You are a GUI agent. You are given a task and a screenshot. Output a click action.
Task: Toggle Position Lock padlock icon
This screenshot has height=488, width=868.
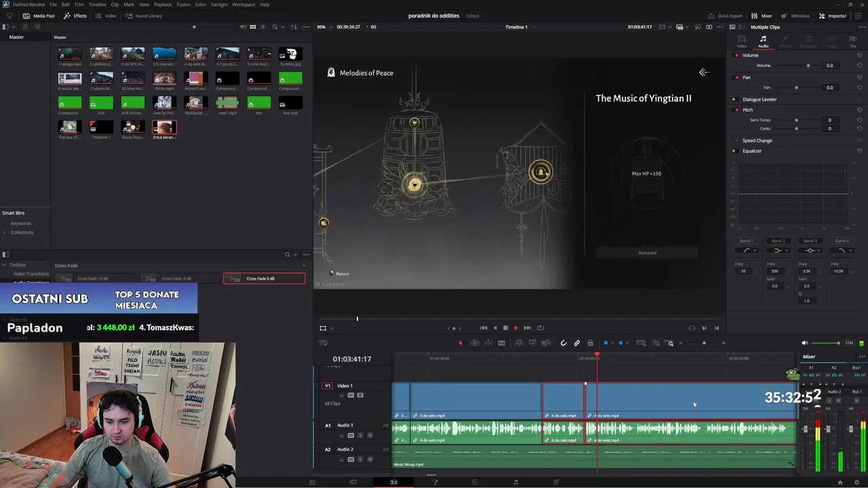point(590,343)
